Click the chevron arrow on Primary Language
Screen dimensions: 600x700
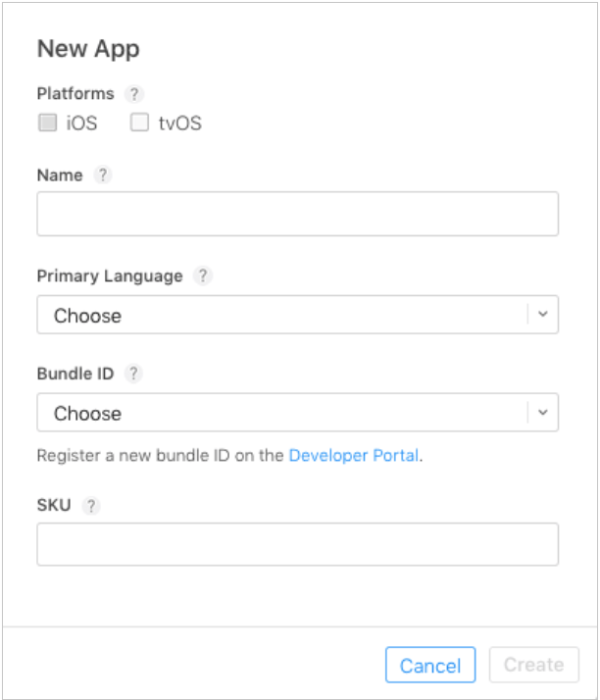click(x=543, y=316)
